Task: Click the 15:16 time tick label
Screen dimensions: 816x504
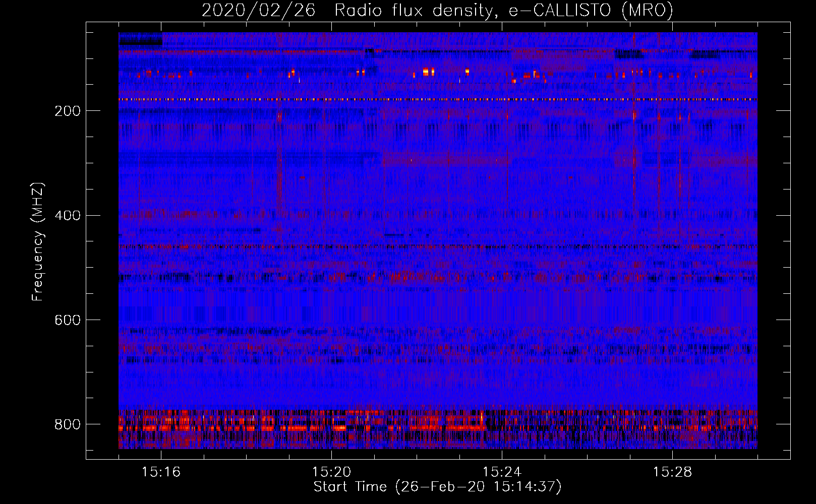Action: click(161, 472)
